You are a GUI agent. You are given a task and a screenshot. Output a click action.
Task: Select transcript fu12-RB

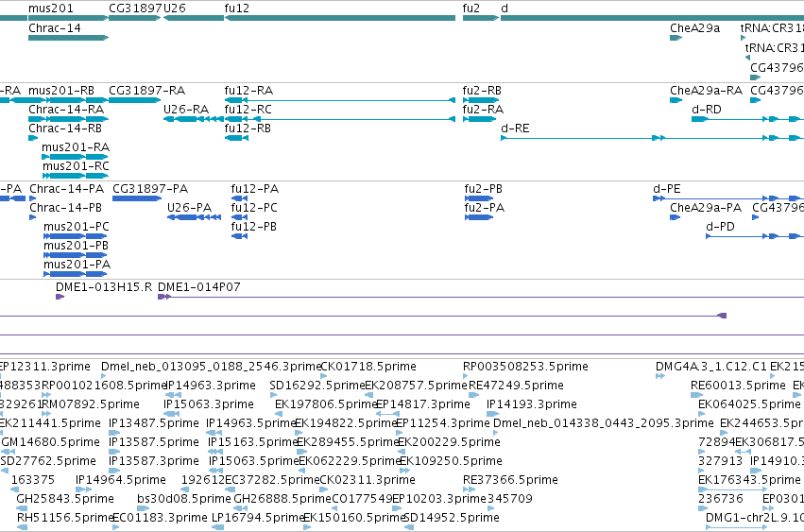pyautogui.click(x=248, y=129)
